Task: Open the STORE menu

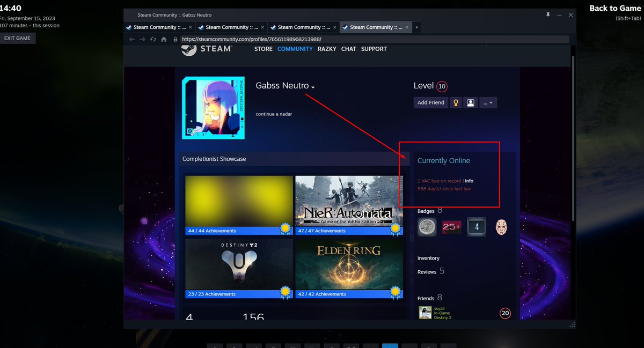Action: [264, 49]
